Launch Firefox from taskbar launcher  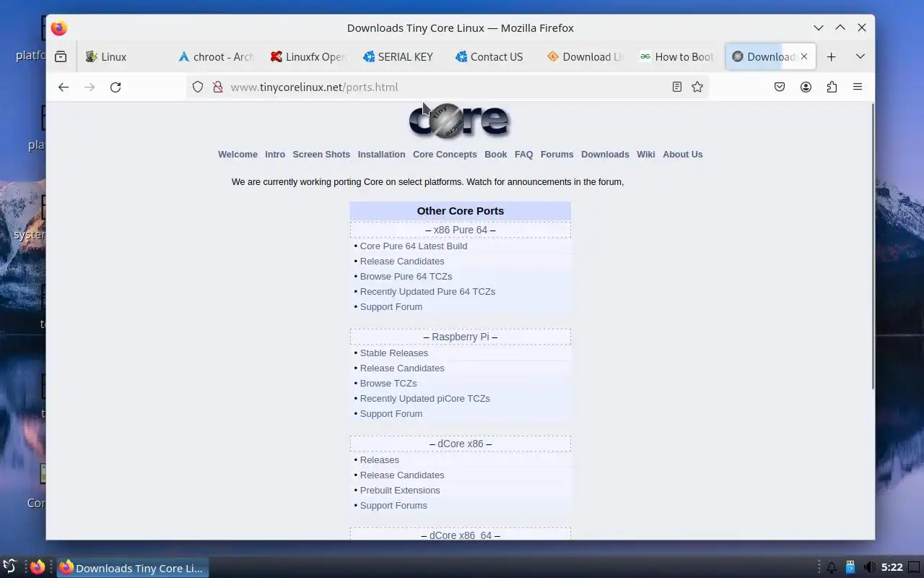click(38, 567)
